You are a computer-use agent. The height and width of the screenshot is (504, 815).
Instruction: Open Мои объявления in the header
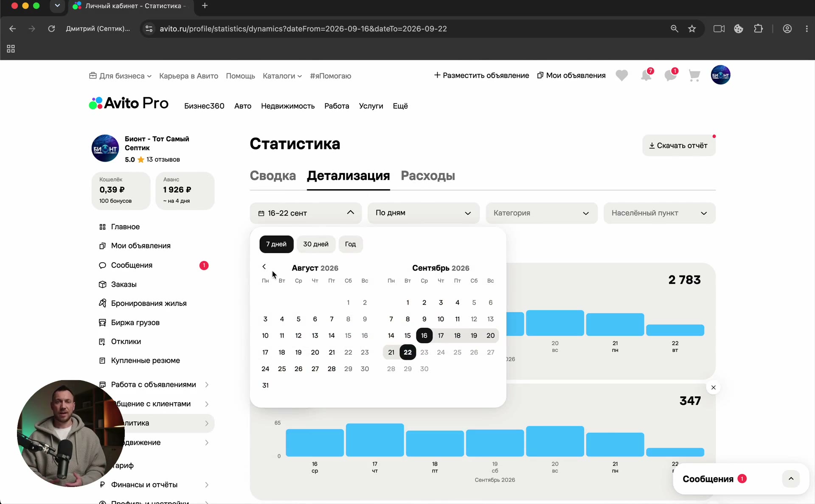[x=571, y=76]
